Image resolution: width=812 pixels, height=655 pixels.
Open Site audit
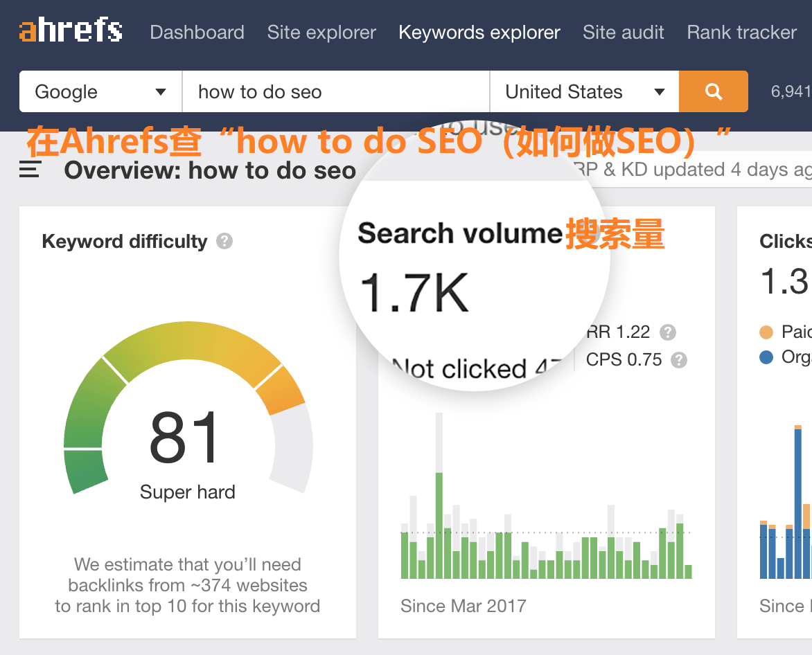(x=623, y=32)
